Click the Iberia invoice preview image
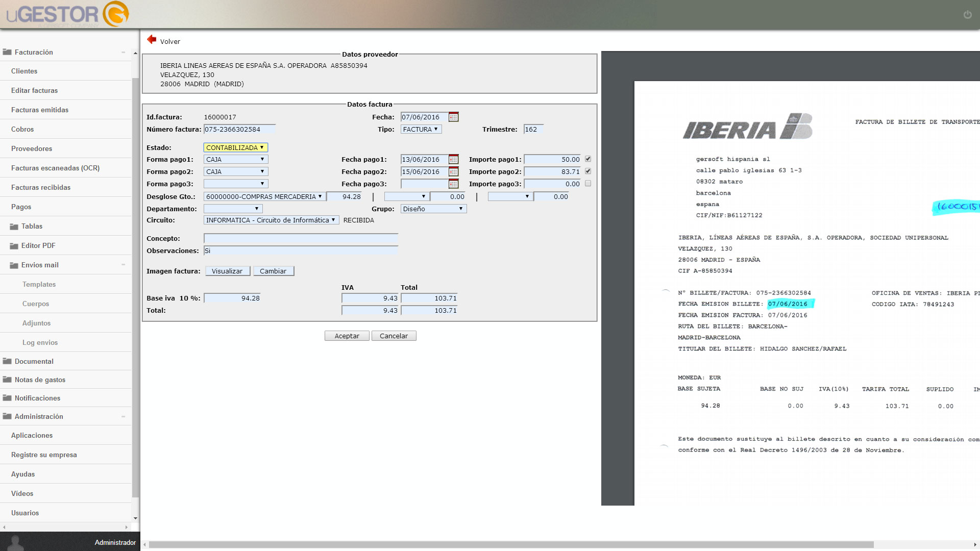980x551 pixels. point(806,293)
